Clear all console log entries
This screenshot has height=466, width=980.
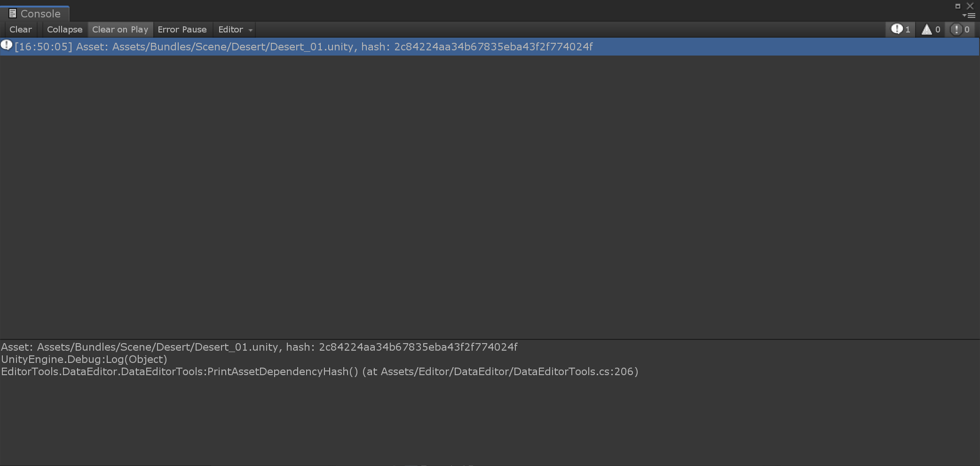(x=21, y=30)
